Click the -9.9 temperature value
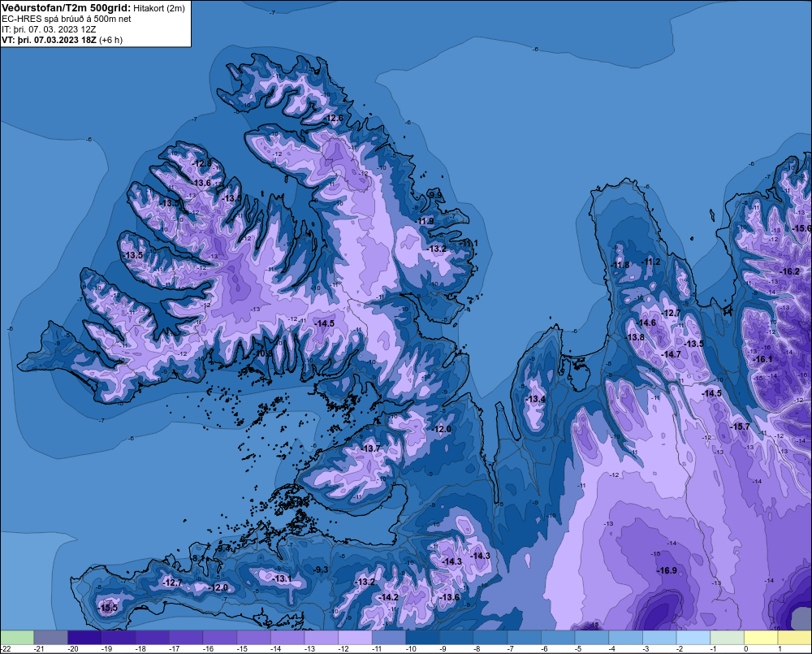Screen dimensions: 812x654 (x=435, y=195)
